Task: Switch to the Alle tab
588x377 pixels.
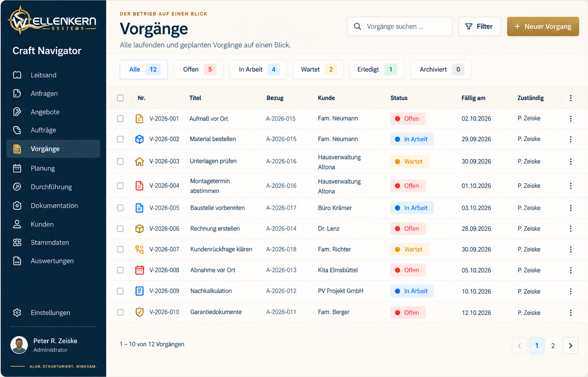Action: 144,69
